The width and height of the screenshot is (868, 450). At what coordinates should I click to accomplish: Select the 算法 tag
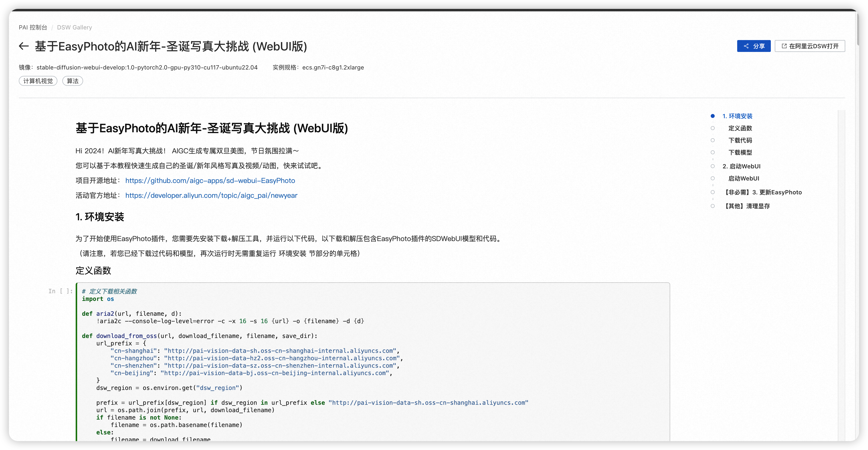point(72,81)
